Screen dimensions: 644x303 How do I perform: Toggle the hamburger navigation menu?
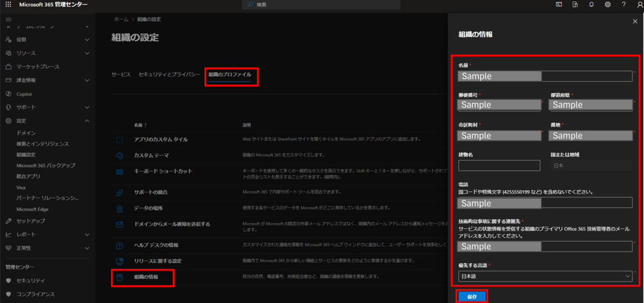point(8,19)
